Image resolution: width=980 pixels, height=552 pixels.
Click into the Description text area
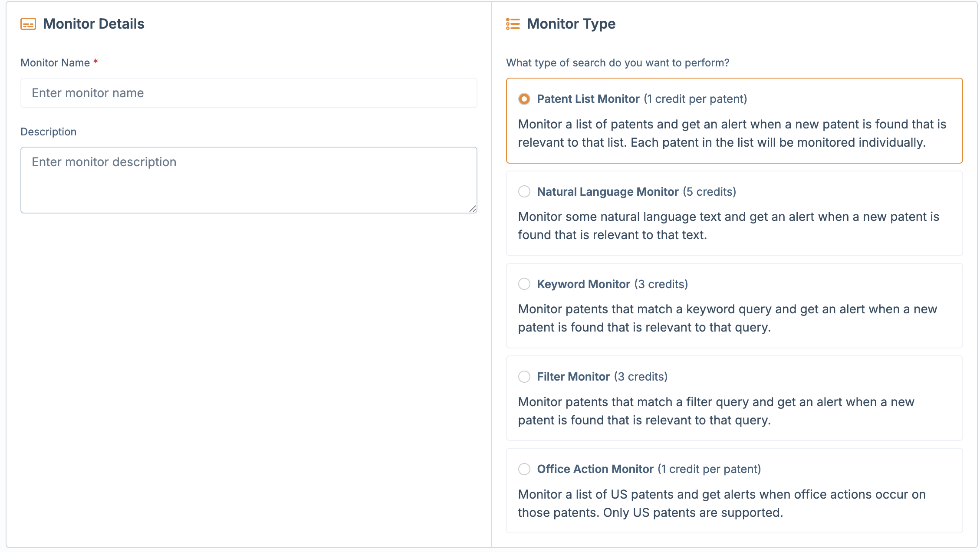pos(249,180)
